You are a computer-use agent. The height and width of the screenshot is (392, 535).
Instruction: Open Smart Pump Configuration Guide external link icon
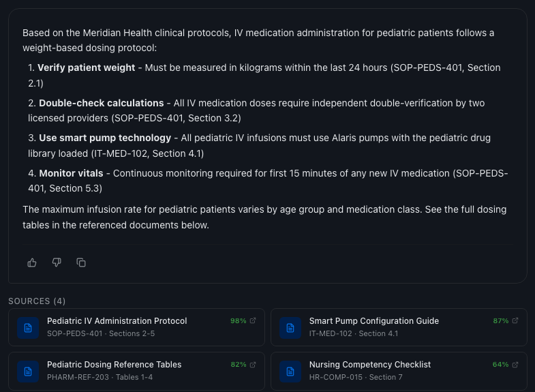515,320
